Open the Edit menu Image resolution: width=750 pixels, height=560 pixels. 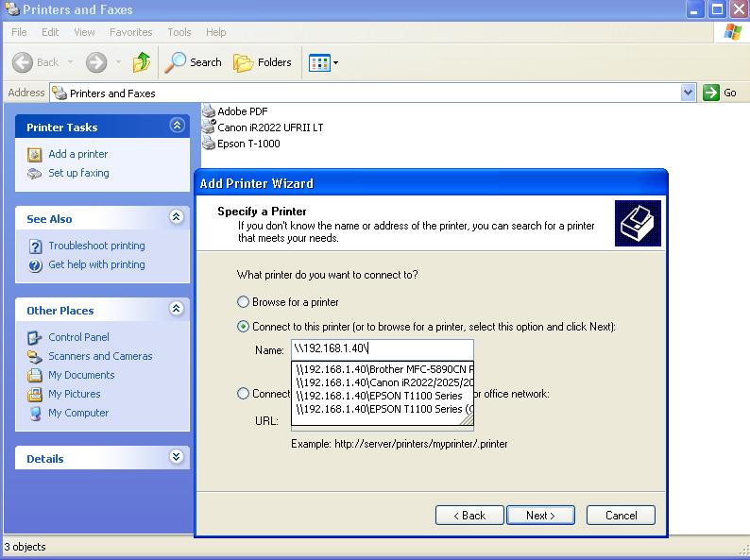(50, 32)
